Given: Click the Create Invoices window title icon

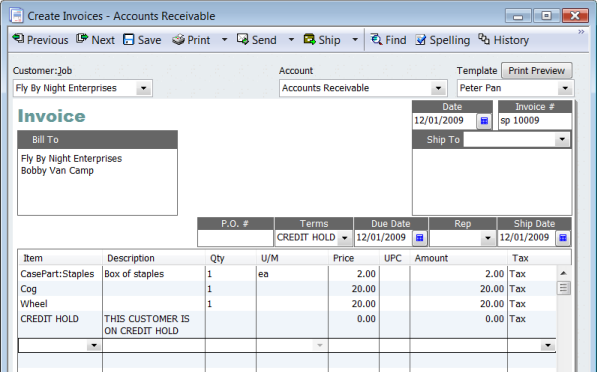Looking at the screenshot, I should 16,16.
